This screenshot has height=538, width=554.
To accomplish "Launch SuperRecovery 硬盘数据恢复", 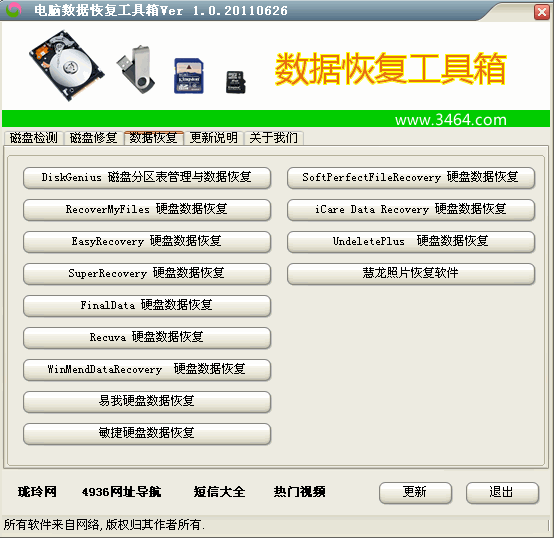I will (147, 274).
